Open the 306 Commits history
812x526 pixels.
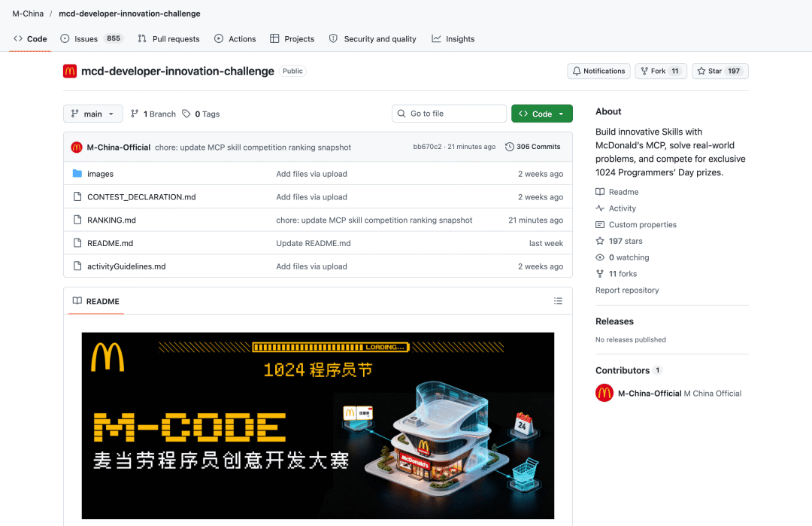pyautogui.click(x=533, y=147)
